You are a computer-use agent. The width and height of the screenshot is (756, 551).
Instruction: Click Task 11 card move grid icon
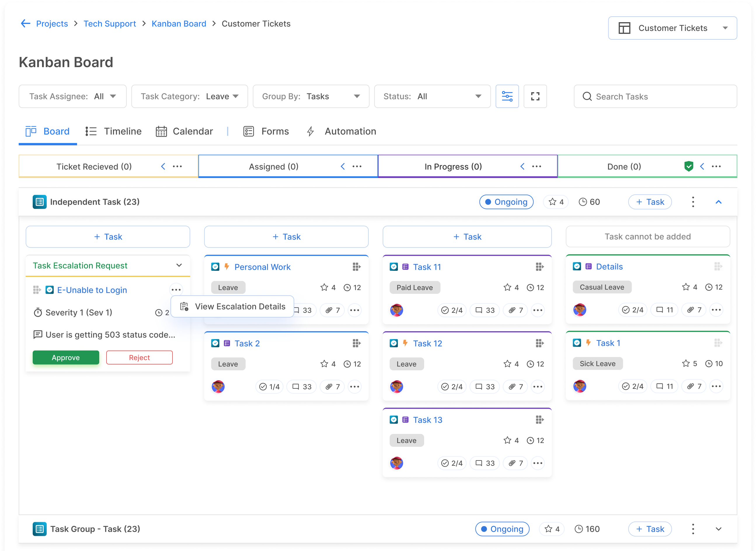pyautogui.click(x=539, y=266)
